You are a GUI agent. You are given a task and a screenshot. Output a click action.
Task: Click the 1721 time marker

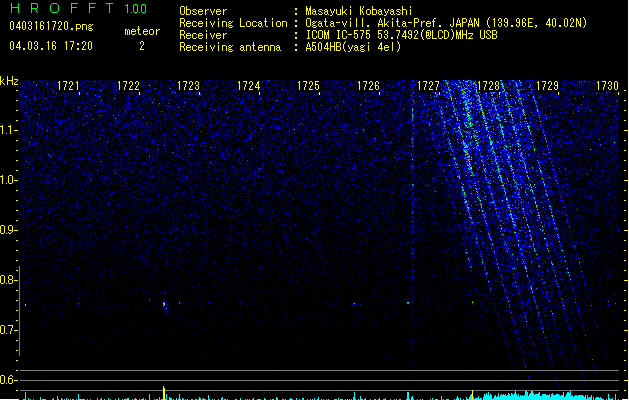[x=68, y=86]
